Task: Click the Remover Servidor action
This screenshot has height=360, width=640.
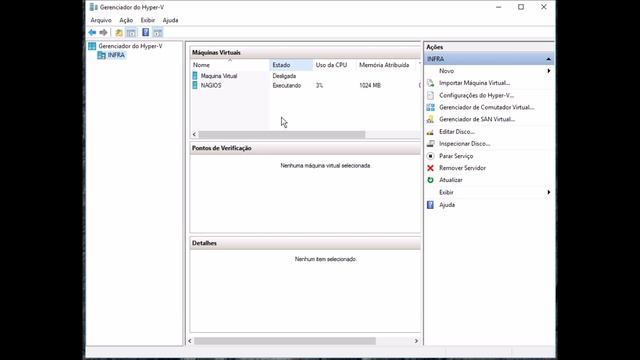Action: (462, 168)
